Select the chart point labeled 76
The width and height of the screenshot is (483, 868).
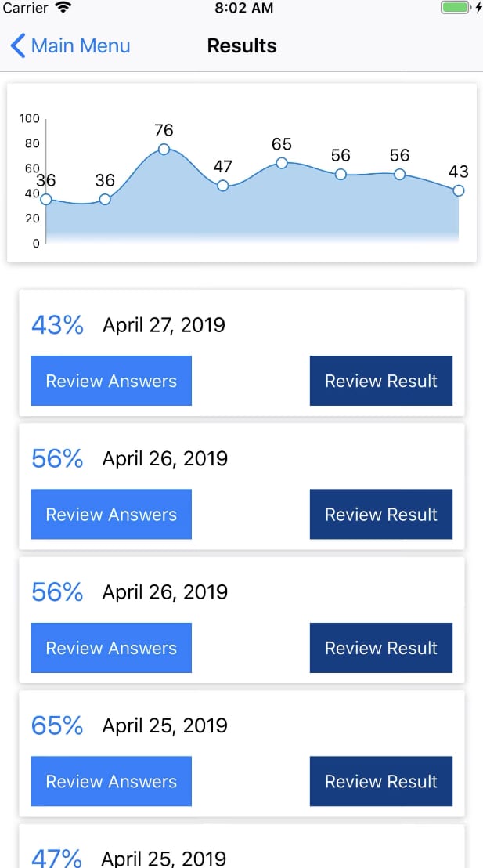(164, 149)
